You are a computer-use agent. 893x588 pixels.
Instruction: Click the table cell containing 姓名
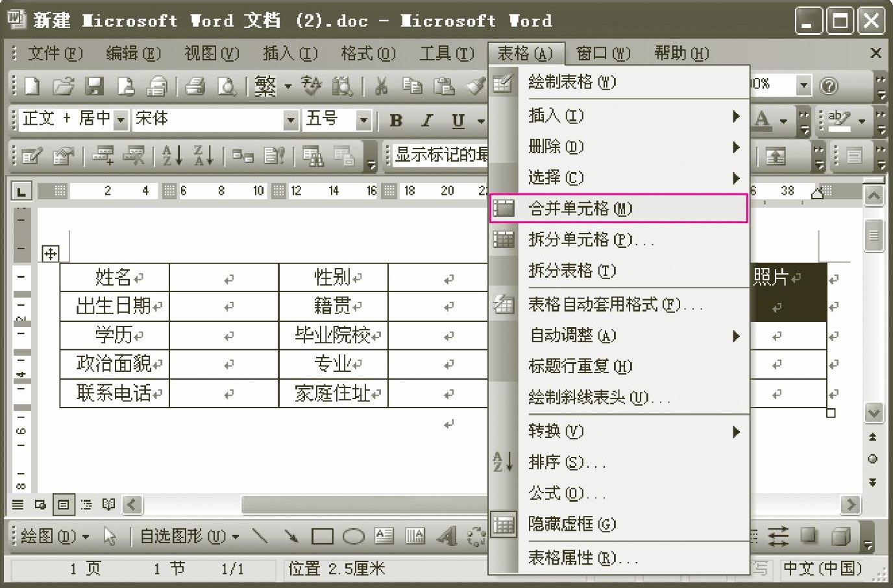coord(114,277)
